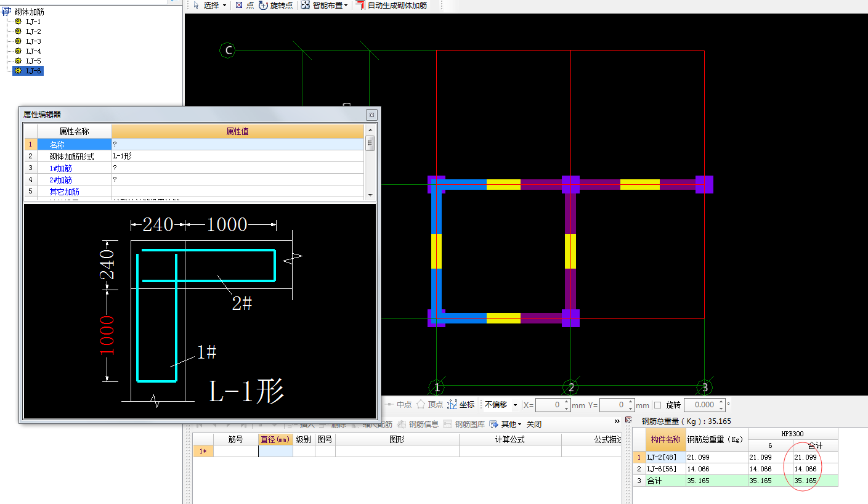Viewport: 868px width, 504px height.
Task: Open the 智能布置 dropdown arrow
Action: [346, 5]
